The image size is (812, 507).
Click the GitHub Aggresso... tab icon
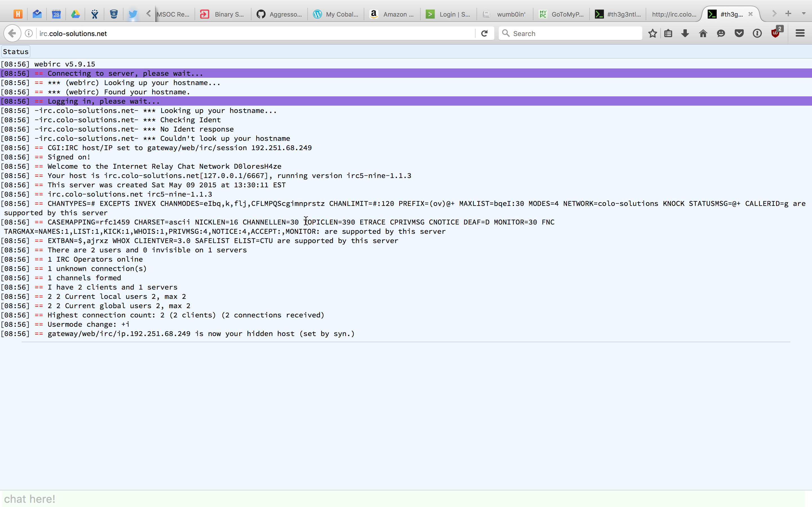click(261, 13)
